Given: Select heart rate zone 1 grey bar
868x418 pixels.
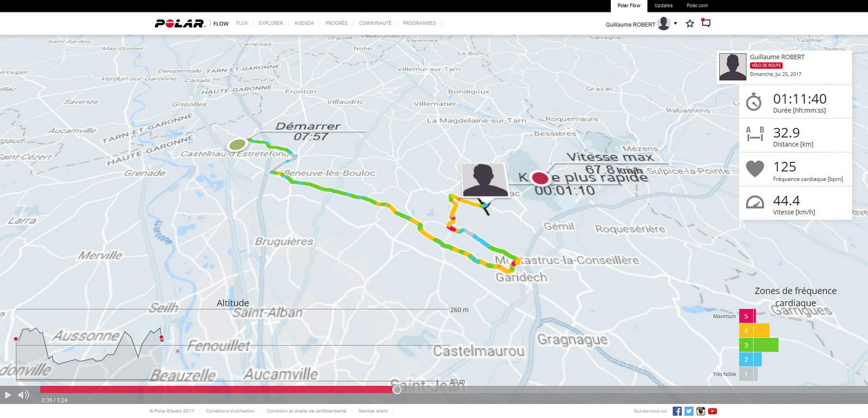Looking at the screenshot, I should [748, 373].
